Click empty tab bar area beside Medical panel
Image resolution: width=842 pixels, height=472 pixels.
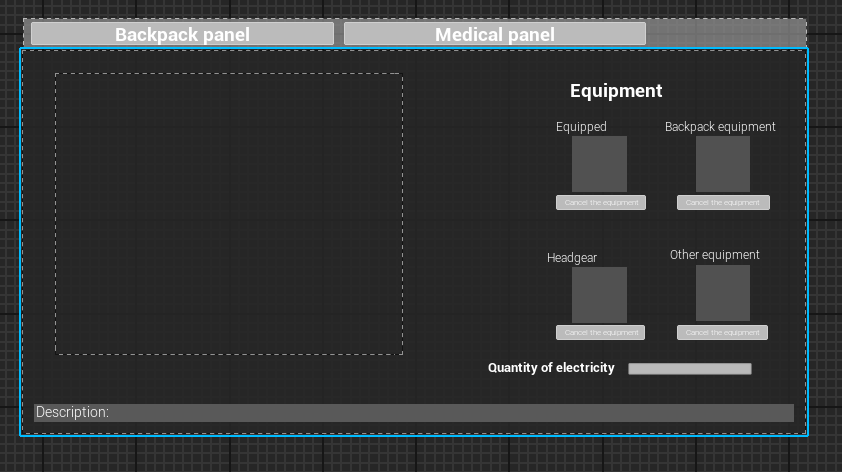(726, 34)
